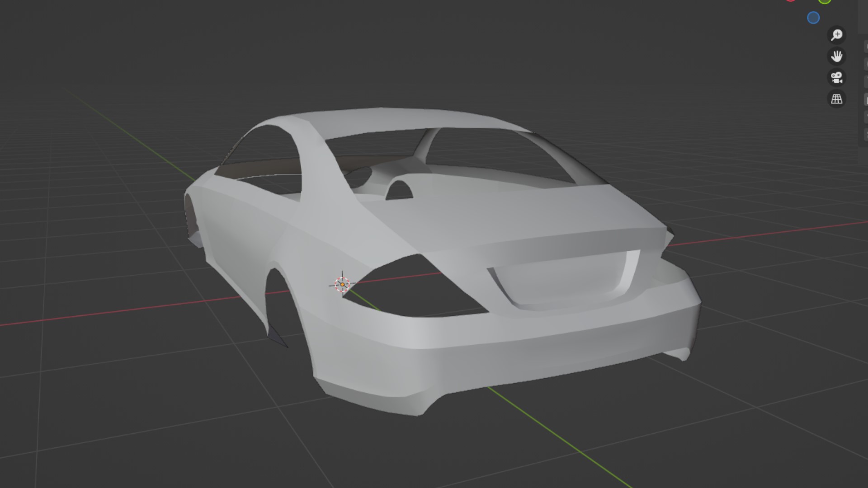This screenshot has height=488, width=868.
Task: Click the blue Z axis gizmo circle
Action: pos(813,18)
